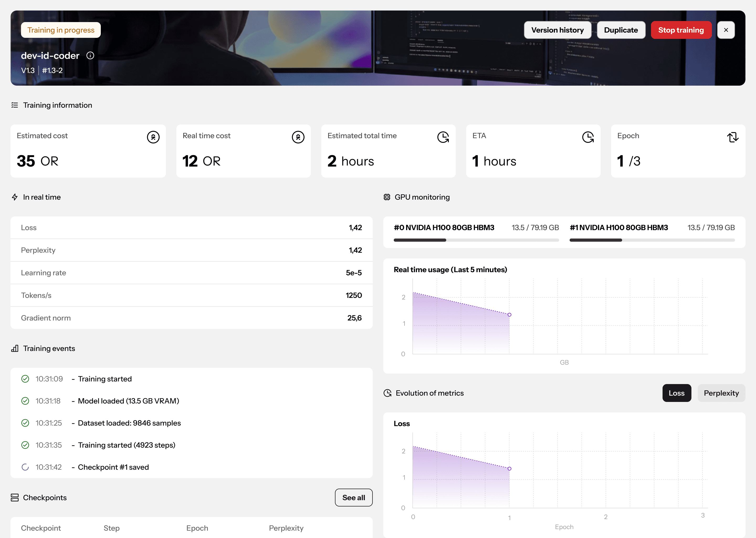Viewport: 756px width, 538px height.
Task: Click info icon next to dev-id-coder
Action: point(90,56)
